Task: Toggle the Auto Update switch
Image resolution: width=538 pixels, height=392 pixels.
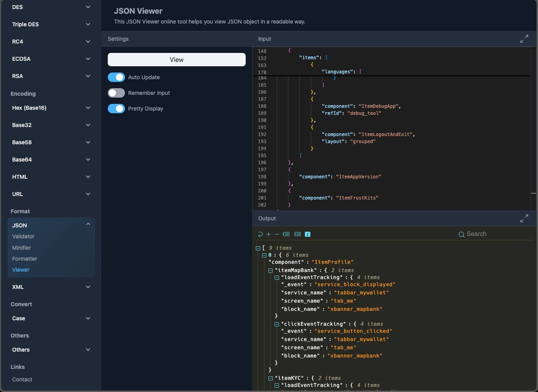Action: [116, 77]
